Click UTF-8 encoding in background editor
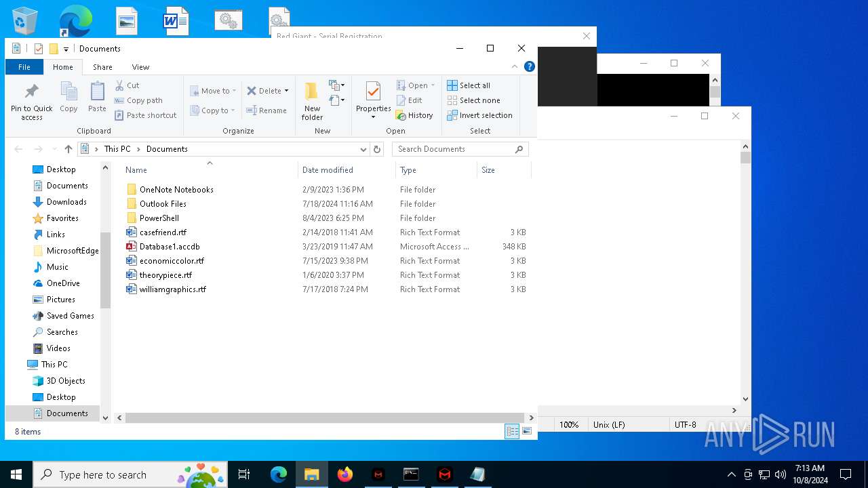 coord(685,425)
